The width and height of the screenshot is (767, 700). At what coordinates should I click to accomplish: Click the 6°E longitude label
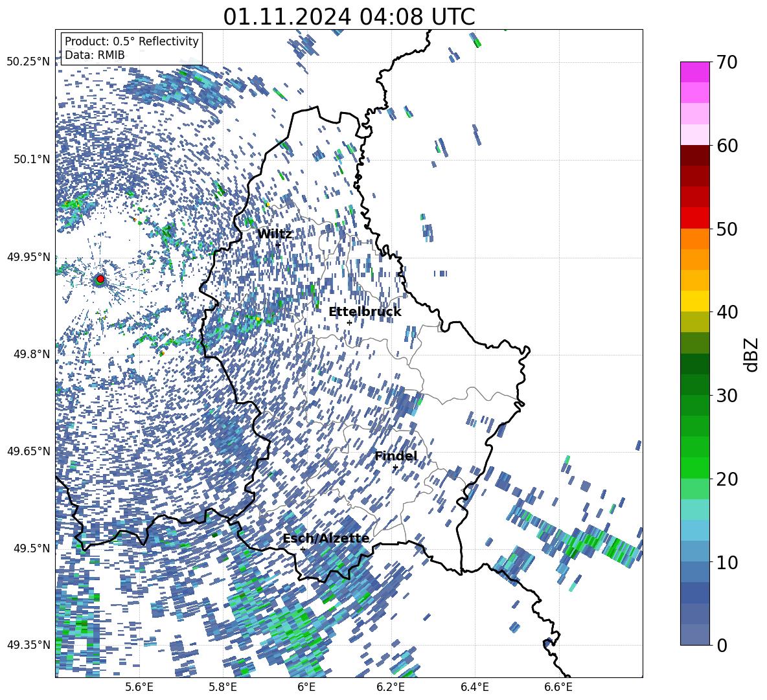[x=306, y=687]
